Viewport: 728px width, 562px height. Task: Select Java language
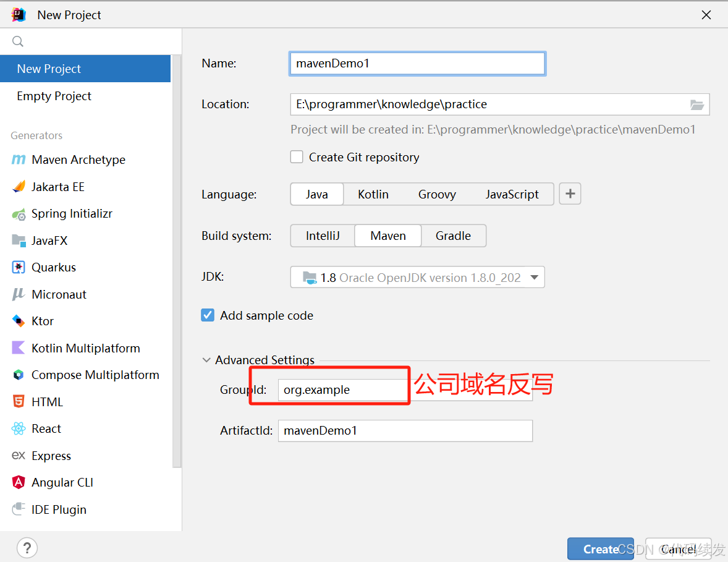(316, 194)
